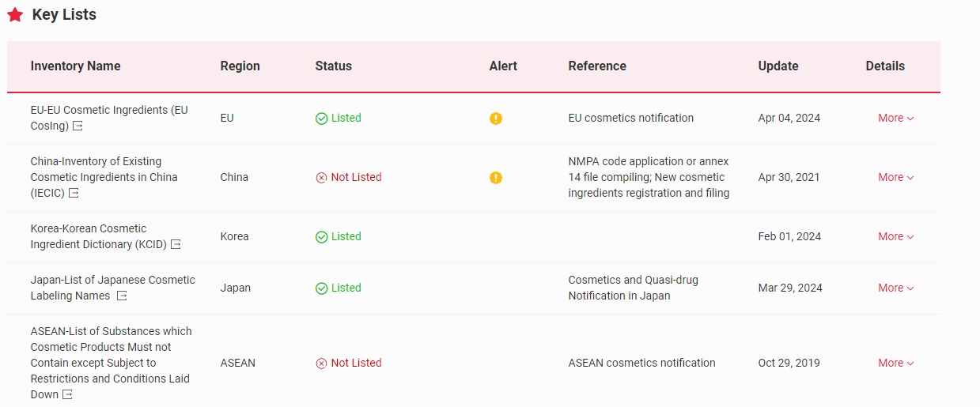
Task: Open external link icon for ASEAN list
Action: [68, 395]
